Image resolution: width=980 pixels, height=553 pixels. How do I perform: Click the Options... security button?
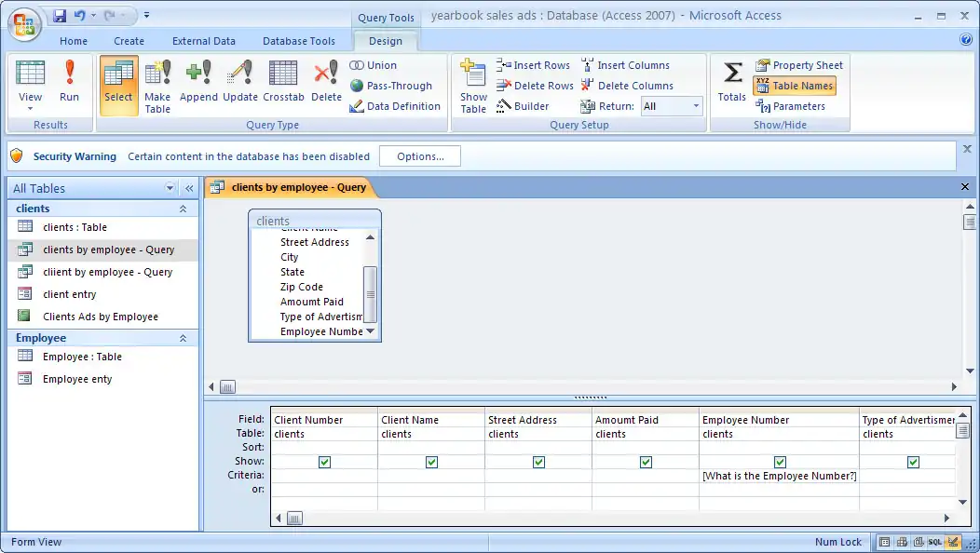click(x=420, y=156)
